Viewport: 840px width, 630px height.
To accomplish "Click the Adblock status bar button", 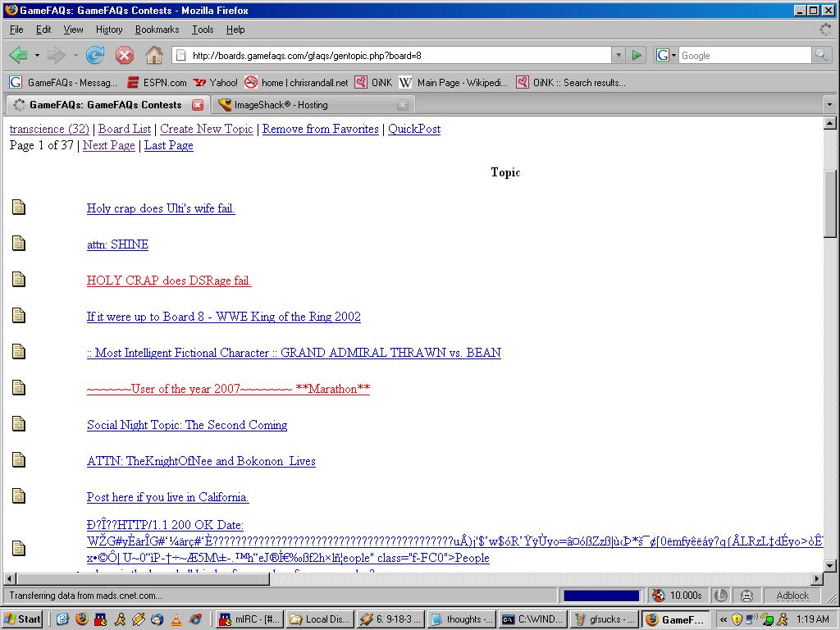I will tap(792, 596).
